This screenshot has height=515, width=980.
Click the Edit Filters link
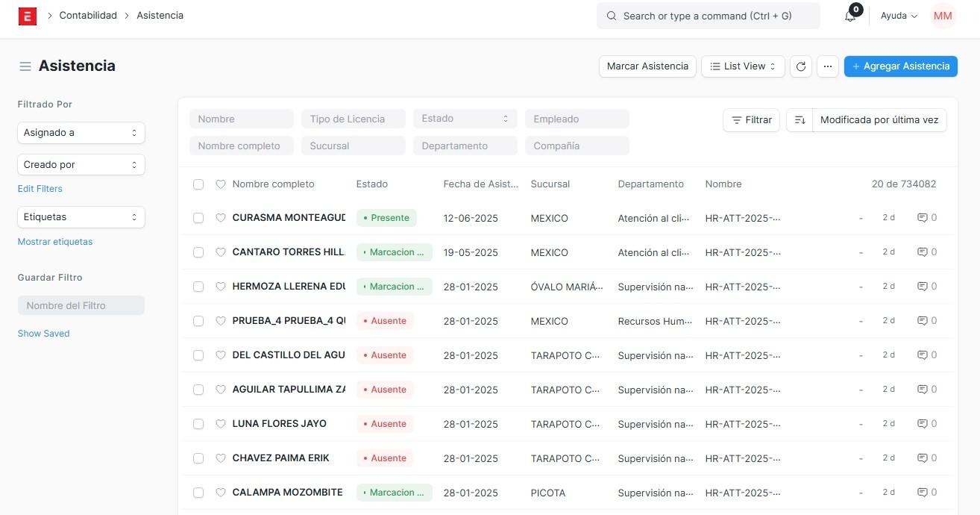(40, 189)
